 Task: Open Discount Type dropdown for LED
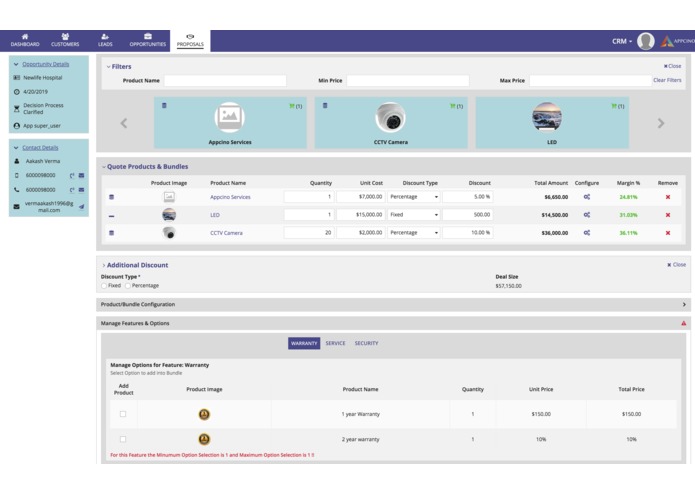(414, 214)
